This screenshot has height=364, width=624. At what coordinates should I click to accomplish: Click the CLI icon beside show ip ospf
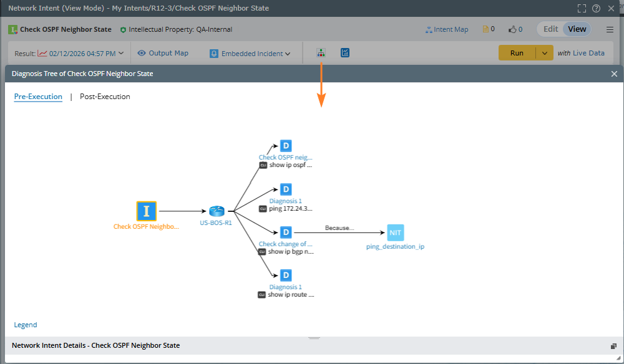click(263, 165)
